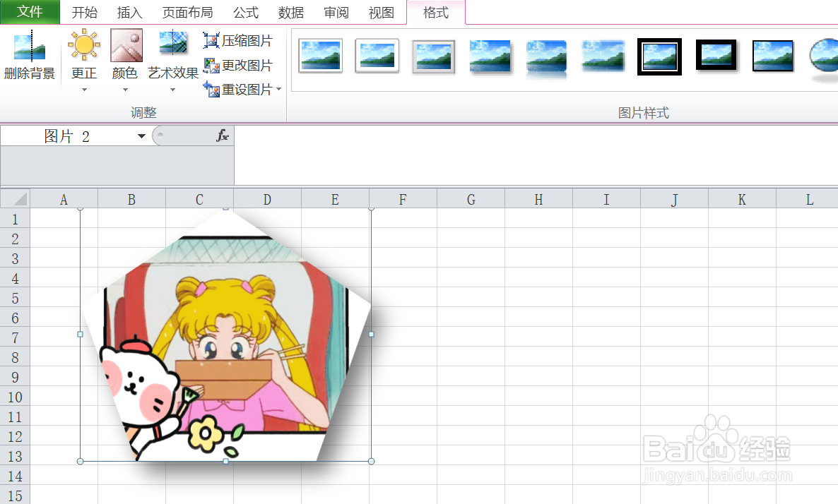Select column J header

pos(675,200)
